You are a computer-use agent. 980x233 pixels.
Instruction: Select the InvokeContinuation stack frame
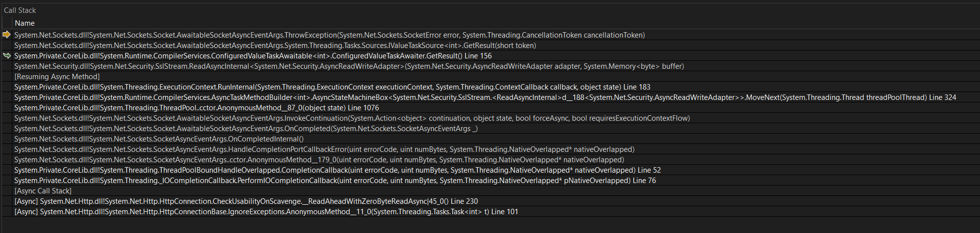tap(352, 118)
